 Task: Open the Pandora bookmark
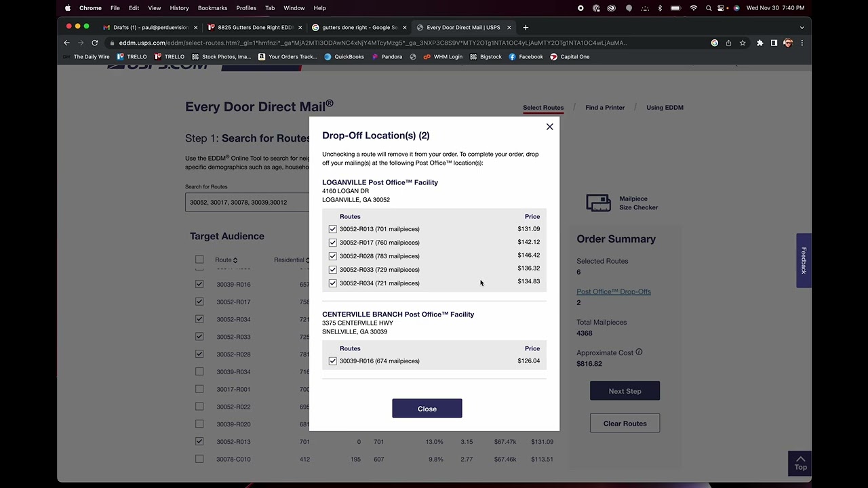pos(387,57)
